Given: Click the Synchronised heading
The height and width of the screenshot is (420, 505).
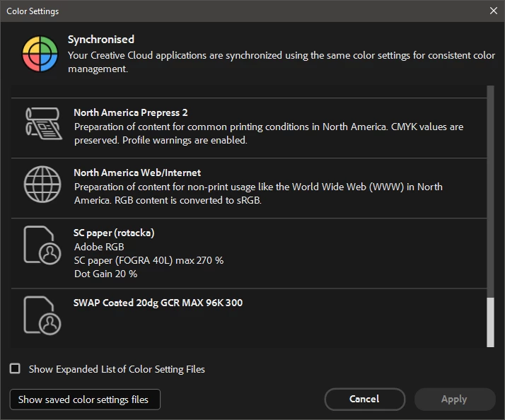Looking at the screenshot, I should pos(101,40).
